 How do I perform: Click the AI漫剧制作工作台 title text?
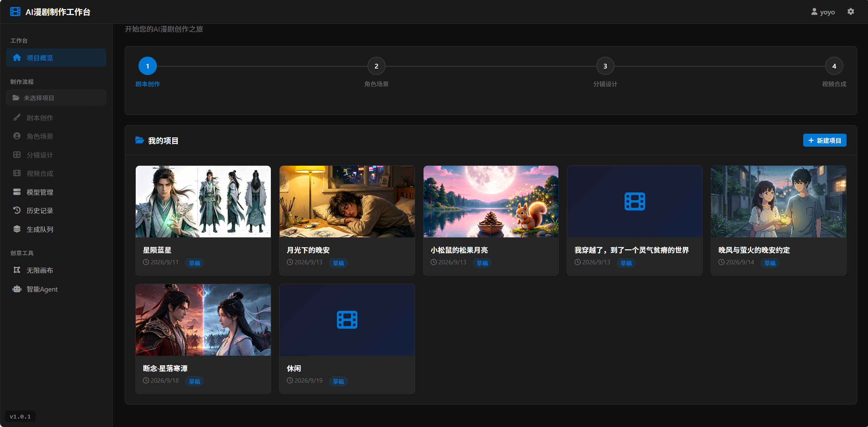tap(58, 12)
